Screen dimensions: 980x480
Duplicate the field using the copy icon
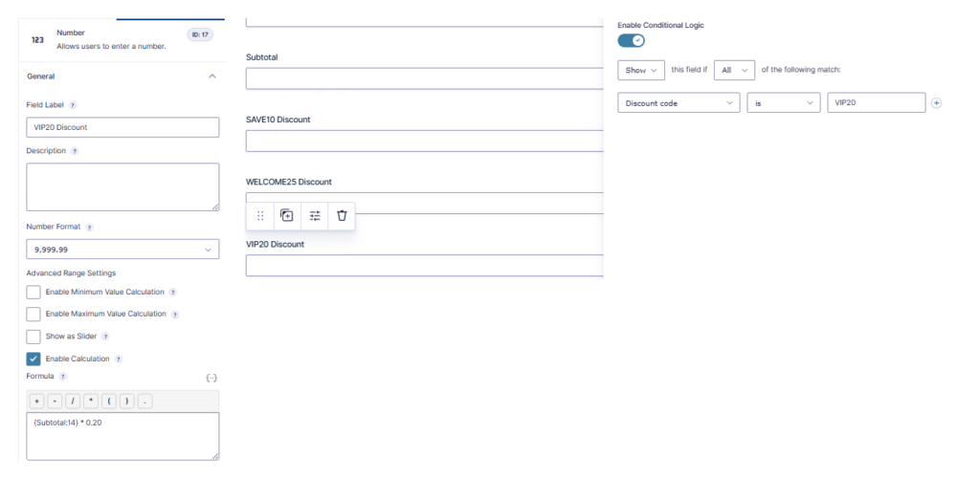(x=287, y=215)
